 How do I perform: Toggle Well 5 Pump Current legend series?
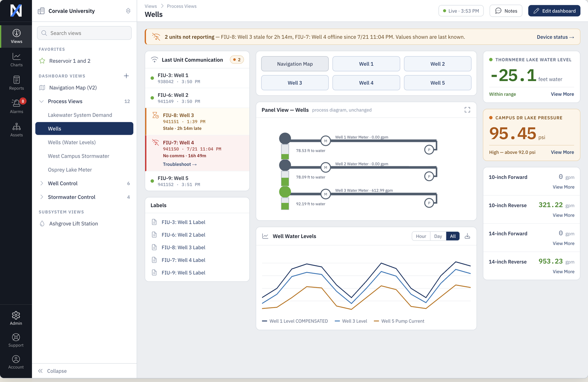(x=399, y=321)
